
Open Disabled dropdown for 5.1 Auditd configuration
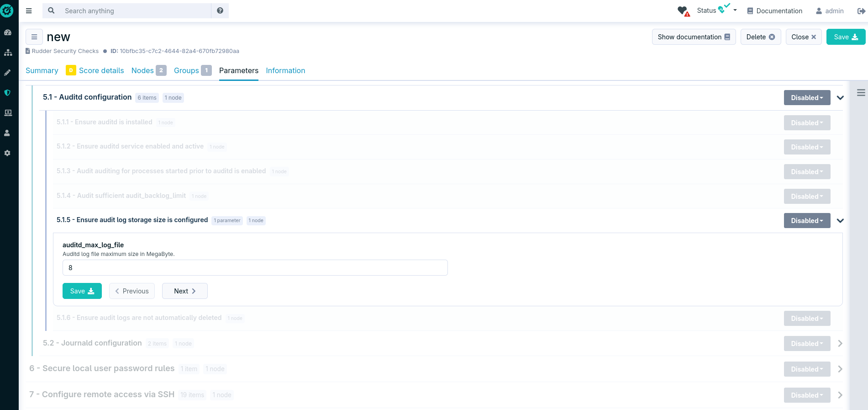[x=807, y=98]
